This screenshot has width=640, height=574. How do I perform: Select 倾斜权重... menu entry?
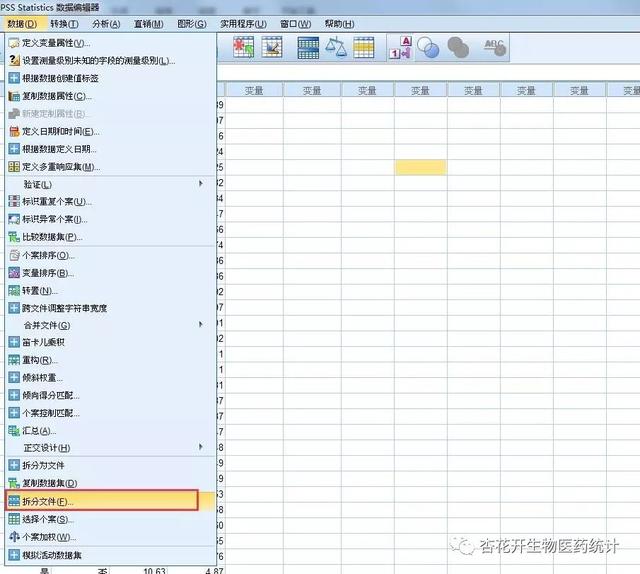(110, 378)
